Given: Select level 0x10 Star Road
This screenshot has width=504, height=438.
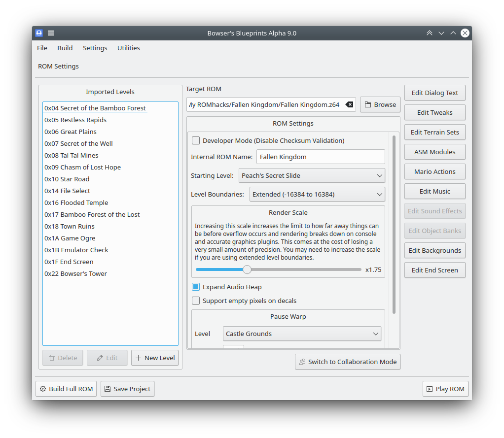Looking at the screenshot, I should (x=110, y=179).
